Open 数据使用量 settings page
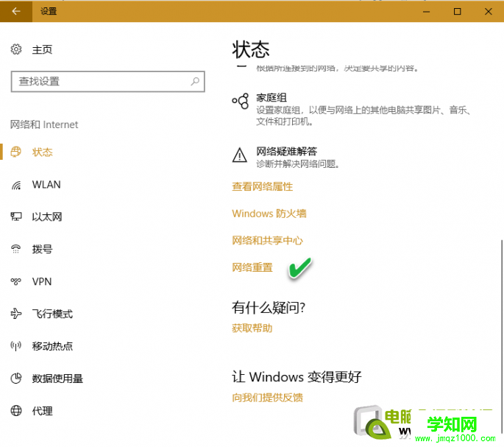Image resolution: width=504 pixels, height=447 pixels. point(57,379)
